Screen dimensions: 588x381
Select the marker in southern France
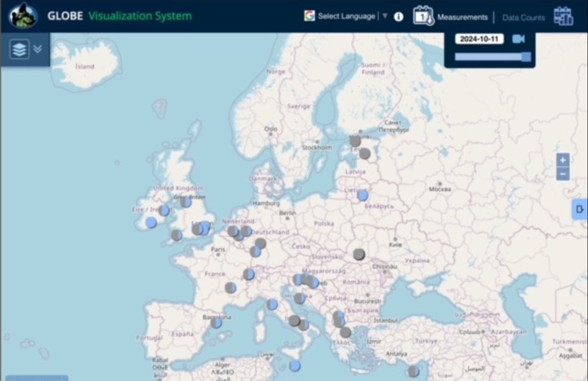pyautogui.click(x=230, y=288)
